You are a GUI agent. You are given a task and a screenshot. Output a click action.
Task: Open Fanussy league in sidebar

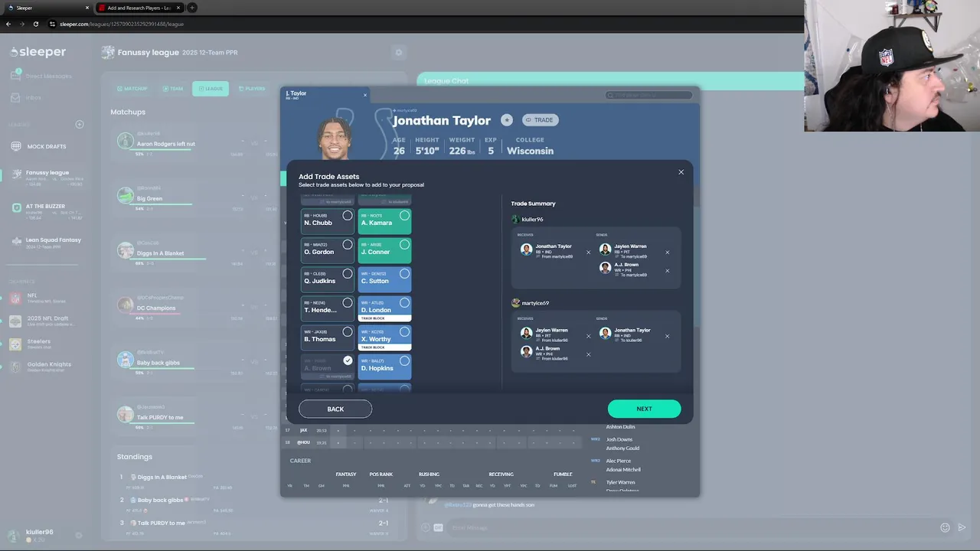click(46, 177)
